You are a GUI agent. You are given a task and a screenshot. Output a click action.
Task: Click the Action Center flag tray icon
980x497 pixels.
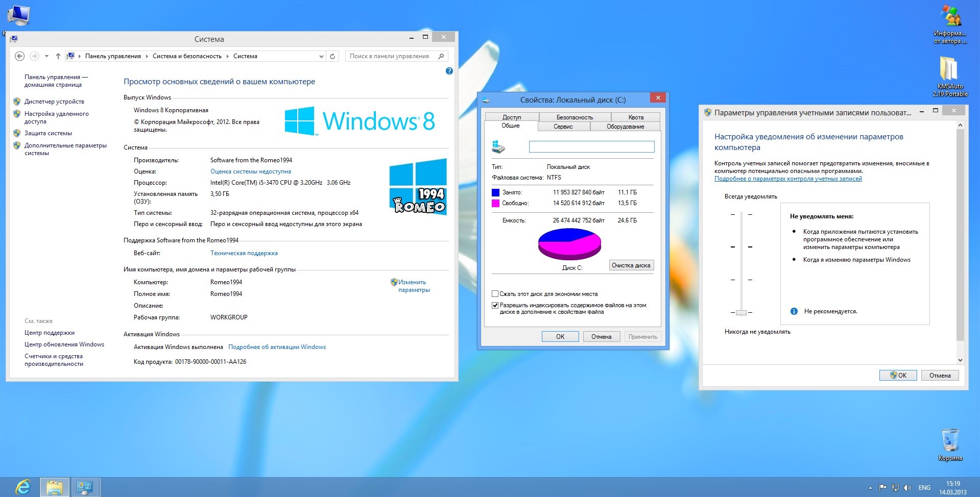(x=882, y=488)
